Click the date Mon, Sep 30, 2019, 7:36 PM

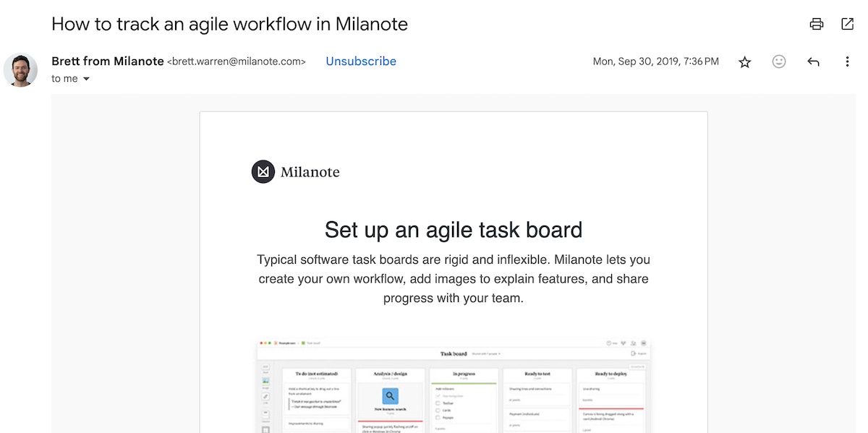656,61
